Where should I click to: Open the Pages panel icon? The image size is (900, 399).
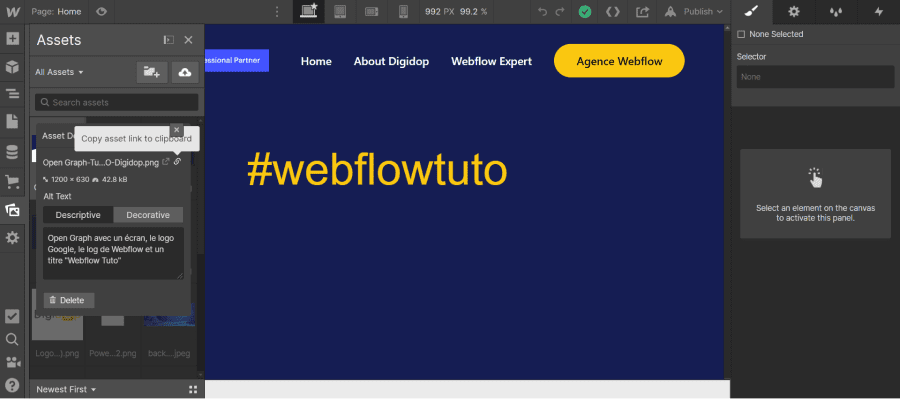tap(12, 121)
